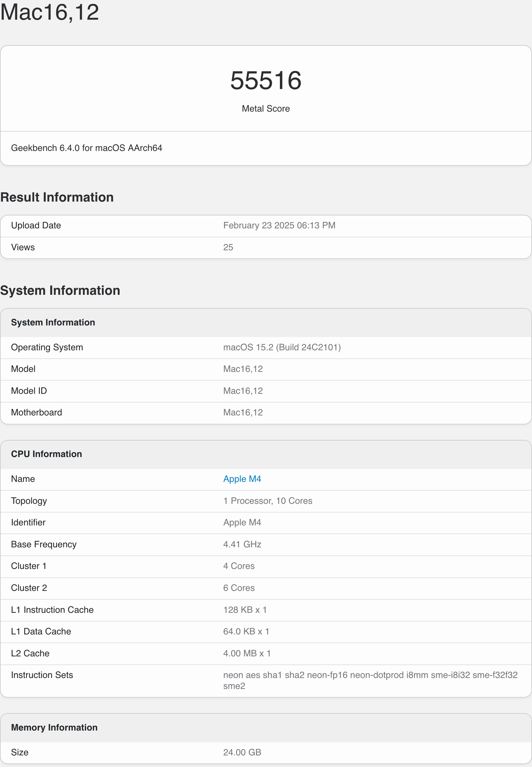Select the Base Frequency label
532x767 pixels.
[44, 544]
